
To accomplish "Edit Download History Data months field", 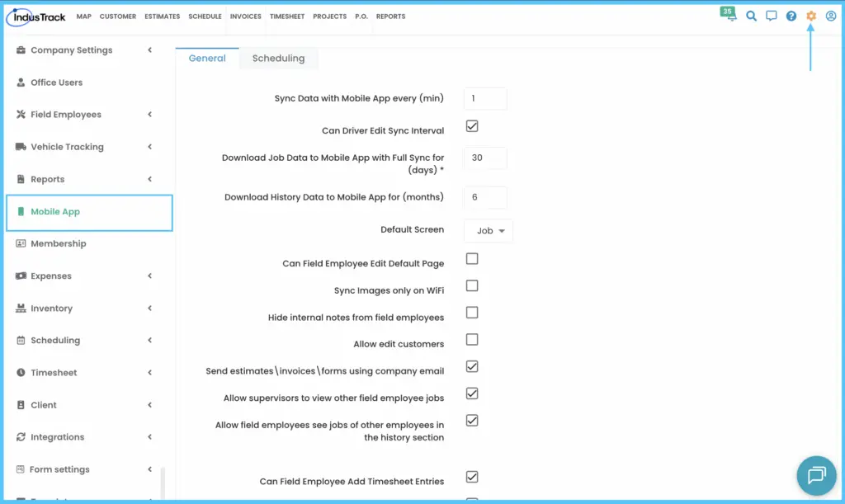I will 485,198.
